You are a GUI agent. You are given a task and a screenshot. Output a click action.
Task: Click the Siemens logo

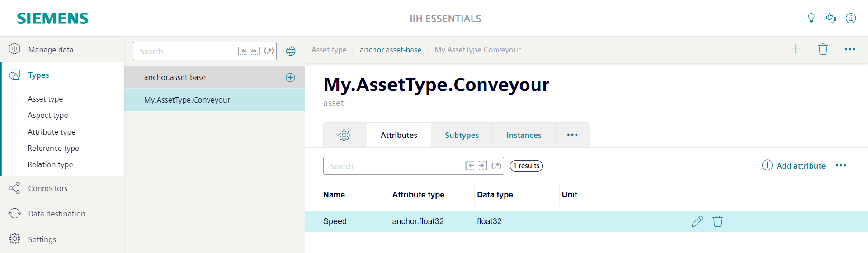coord(52,19)
